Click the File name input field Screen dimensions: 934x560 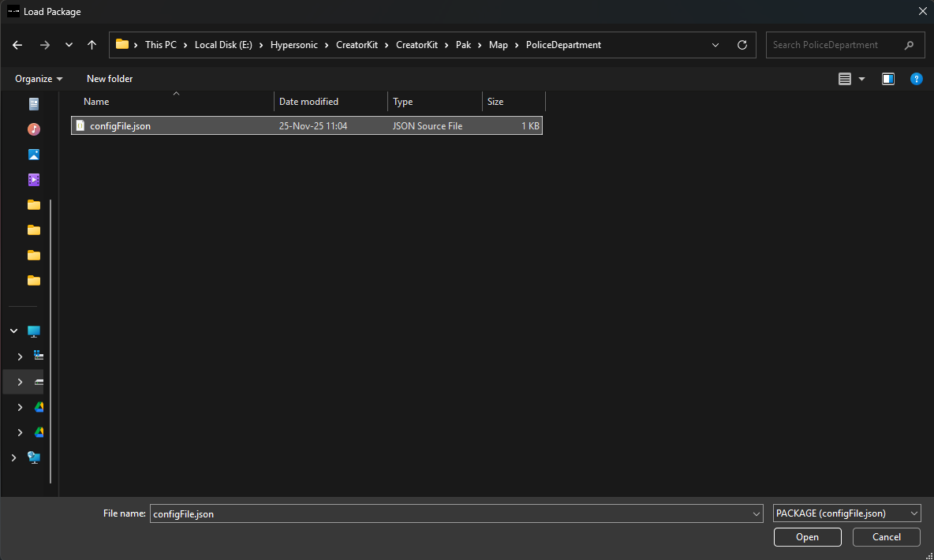click(x=450, y=513)
